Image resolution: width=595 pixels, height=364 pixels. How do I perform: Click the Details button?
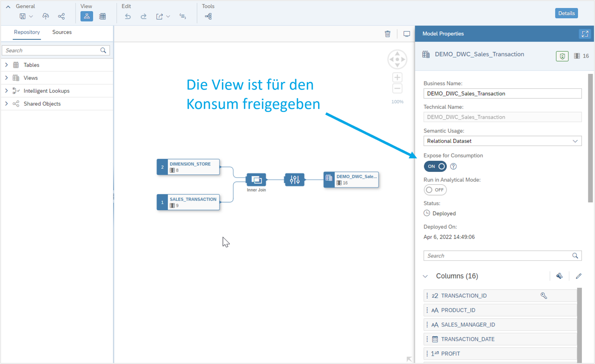click(x=566, y=13)
